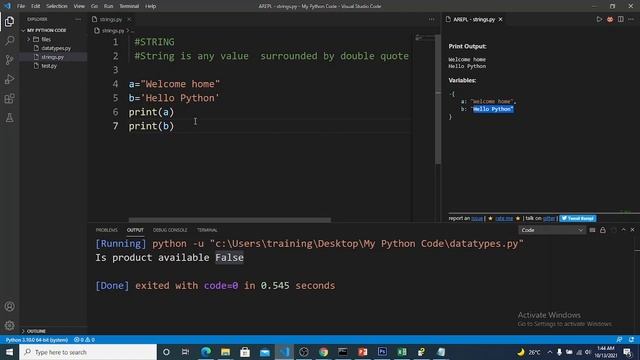Screen dimensions: 640x360
Task: Click the editor horizontal scrollbar
Action: (x=229, y=220)
